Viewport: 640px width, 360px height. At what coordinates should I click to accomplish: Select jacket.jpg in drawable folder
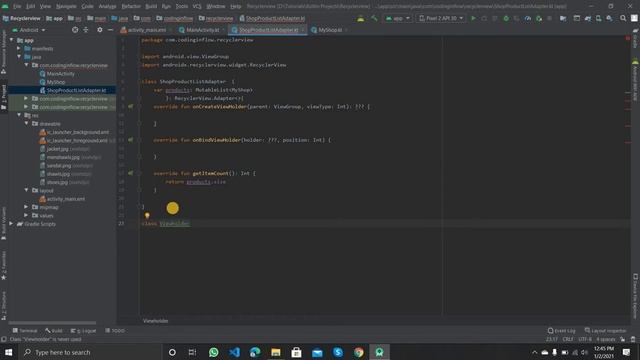(x=58, y=149)
